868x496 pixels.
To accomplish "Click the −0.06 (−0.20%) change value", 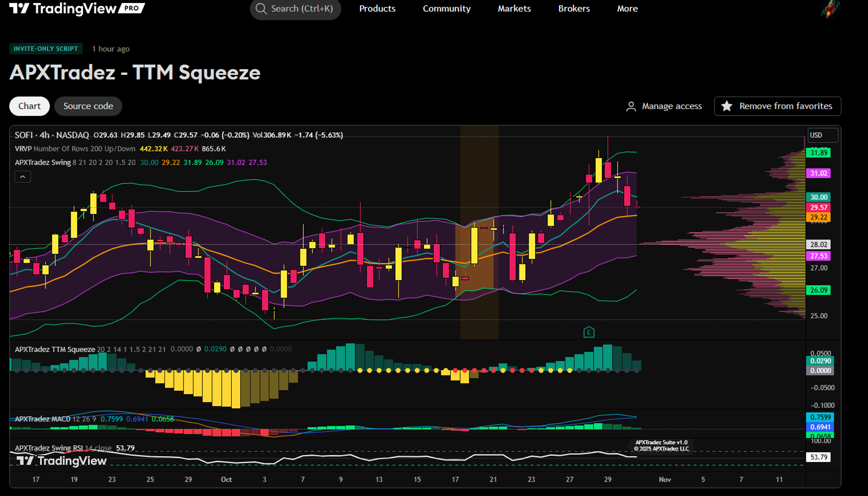I will click(225, 135).
